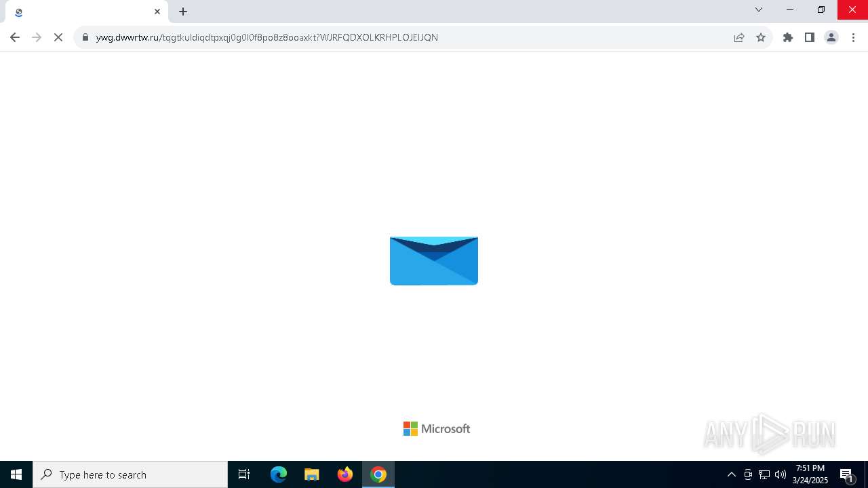Image resolution: width=868 pixels, height=488 pixels.
Task: Launch Firefox from the taskbar
Action: [345, 474]
